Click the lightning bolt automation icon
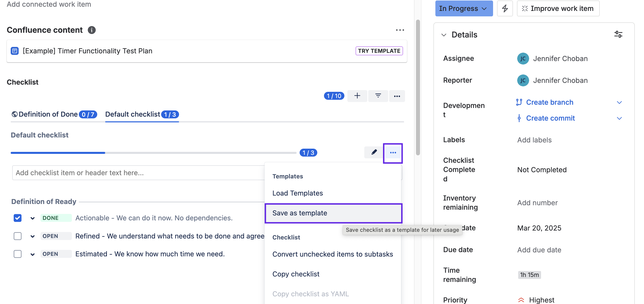Screen dimensions: 644x304 (x=505, y=8)
